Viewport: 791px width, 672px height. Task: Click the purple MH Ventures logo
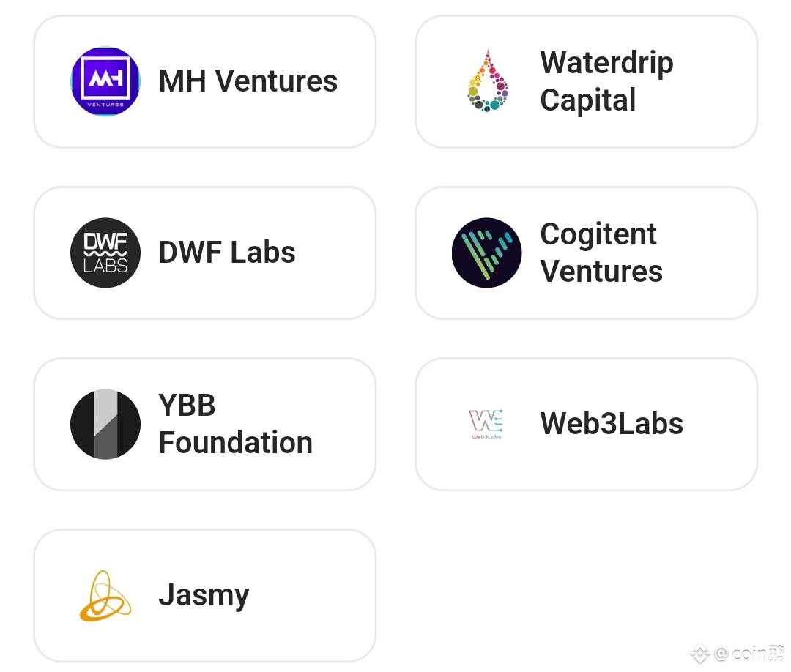[x=105, y=81]
